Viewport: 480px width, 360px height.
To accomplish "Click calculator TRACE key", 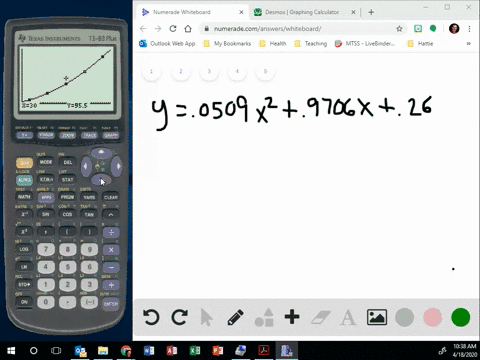I will (x=89, y=135).
